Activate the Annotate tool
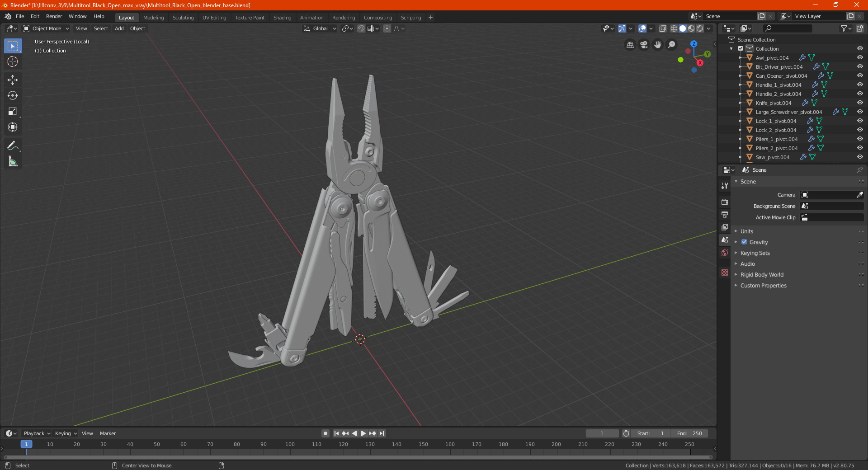Screen dimensions: 868x470 pos(13,146)
